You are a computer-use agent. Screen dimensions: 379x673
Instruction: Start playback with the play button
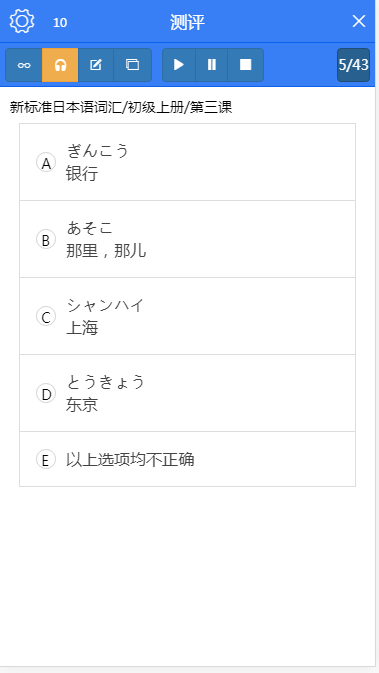tap(179, 65)
